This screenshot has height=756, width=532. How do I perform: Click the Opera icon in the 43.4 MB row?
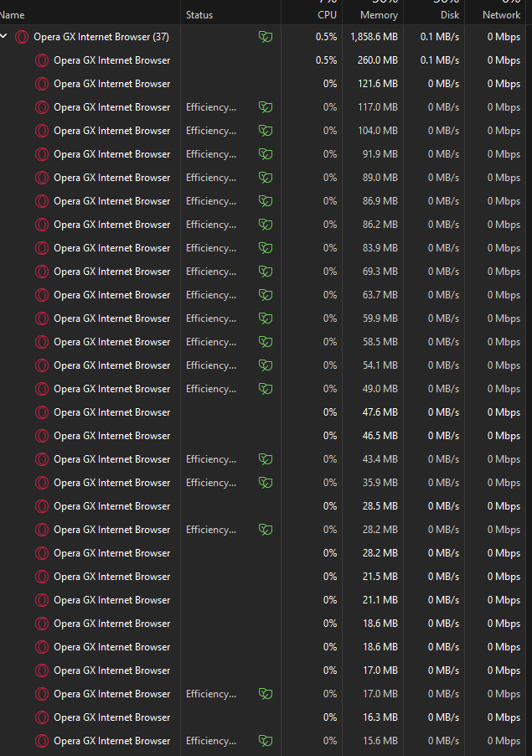42,459
